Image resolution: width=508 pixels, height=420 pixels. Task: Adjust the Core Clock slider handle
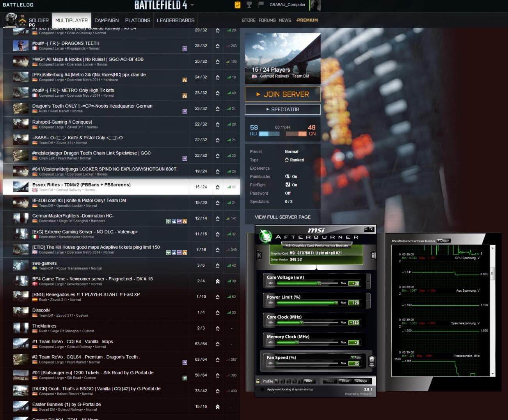302,323
